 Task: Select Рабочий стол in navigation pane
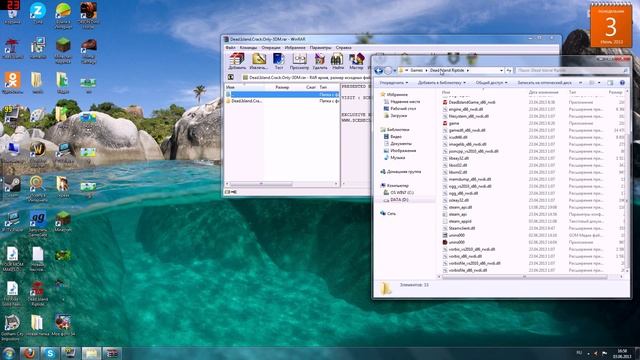tap(400, 108)
